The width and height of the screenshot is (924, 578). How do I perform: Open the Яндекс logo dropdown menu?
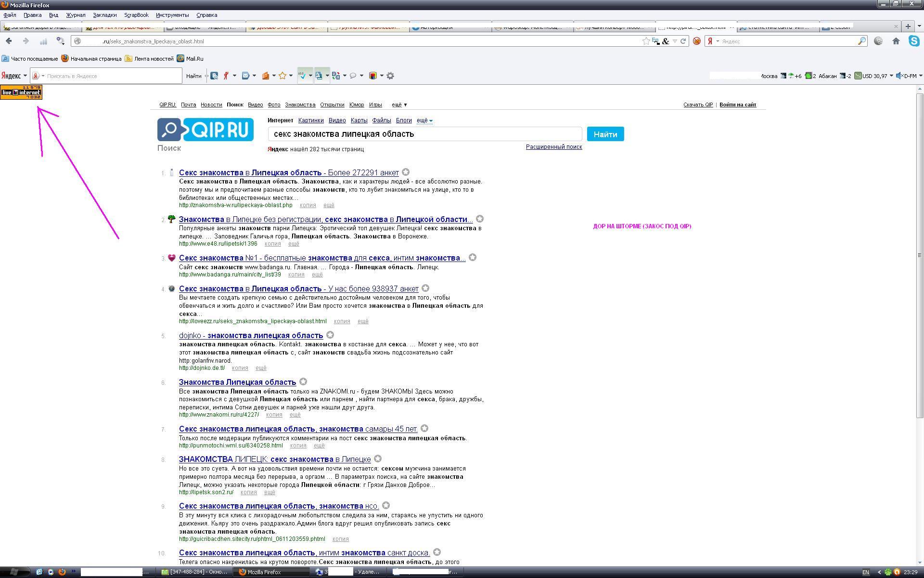13,76
